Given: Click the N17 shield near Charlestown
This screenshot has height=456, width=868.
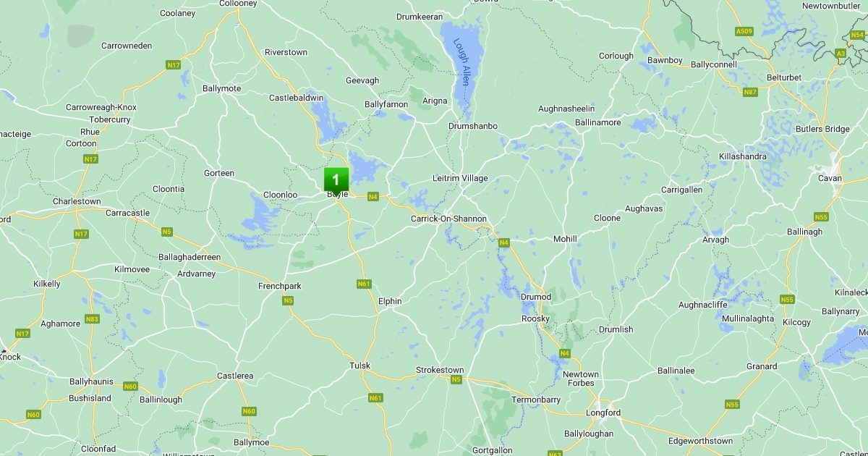Looking at the screenshot, I should [81, 234].
